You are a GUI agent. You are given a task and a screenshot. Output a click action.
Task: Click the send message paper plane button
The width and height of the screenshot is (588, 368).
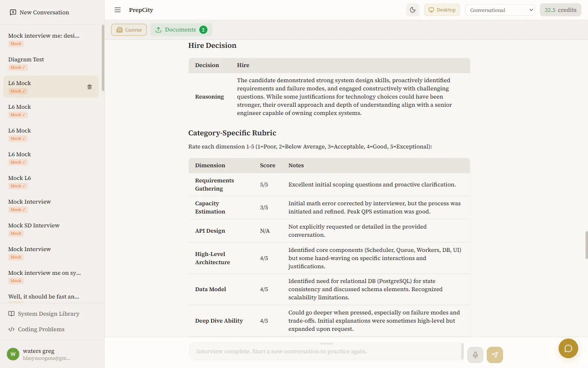[495, 355]
